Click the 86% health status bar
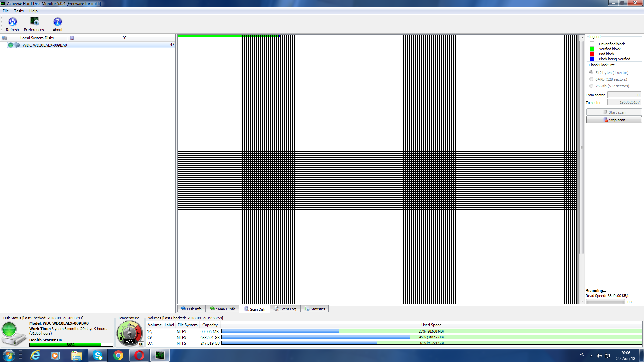The image size is (644, 362). (71, 345)
